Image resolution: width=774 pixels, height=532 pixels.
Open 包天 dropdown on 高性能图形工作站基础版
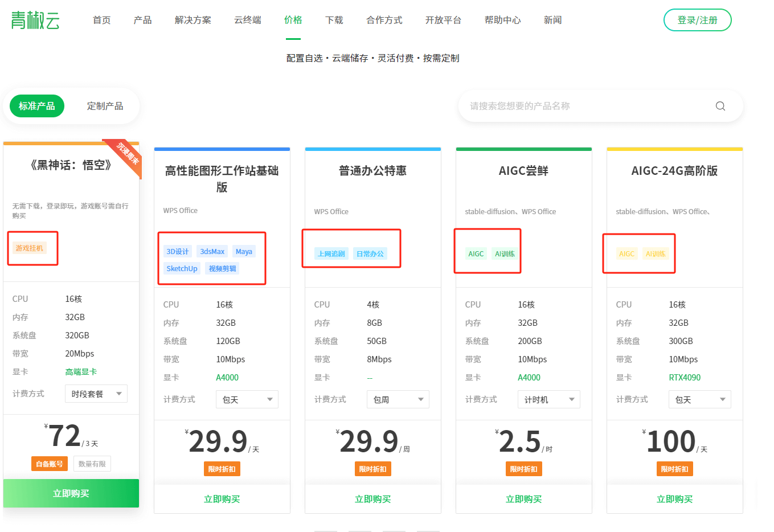[247, 399]
